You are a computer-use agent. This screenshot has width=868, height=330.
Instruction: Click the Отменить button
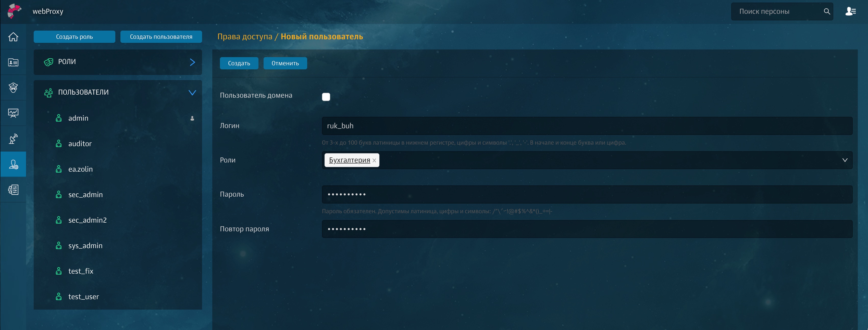(x=285, y=63)
